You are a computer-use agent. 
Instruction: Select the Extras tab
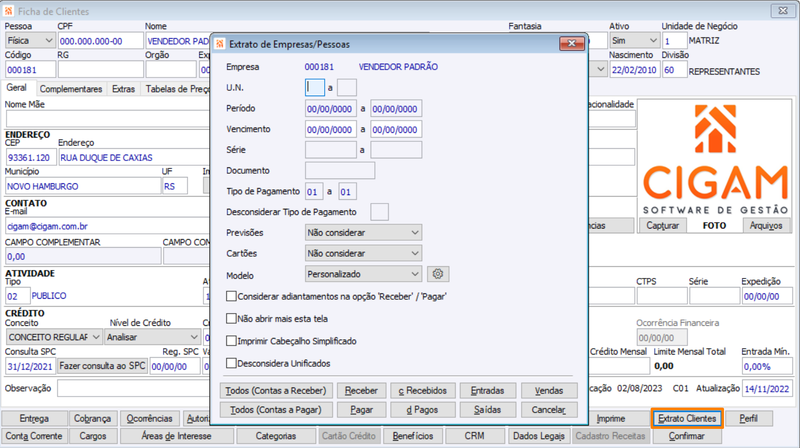pos(123,89)
